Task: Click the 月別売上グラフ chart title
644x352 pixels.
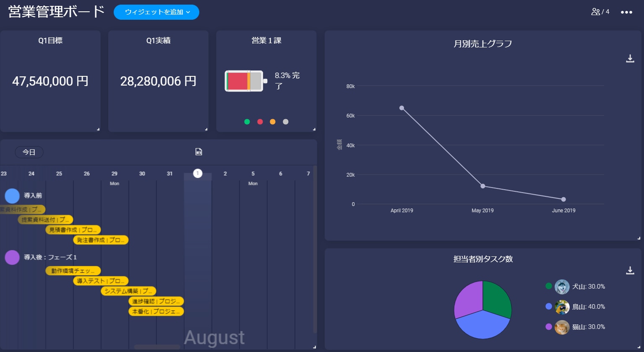Action: point(482,44)
